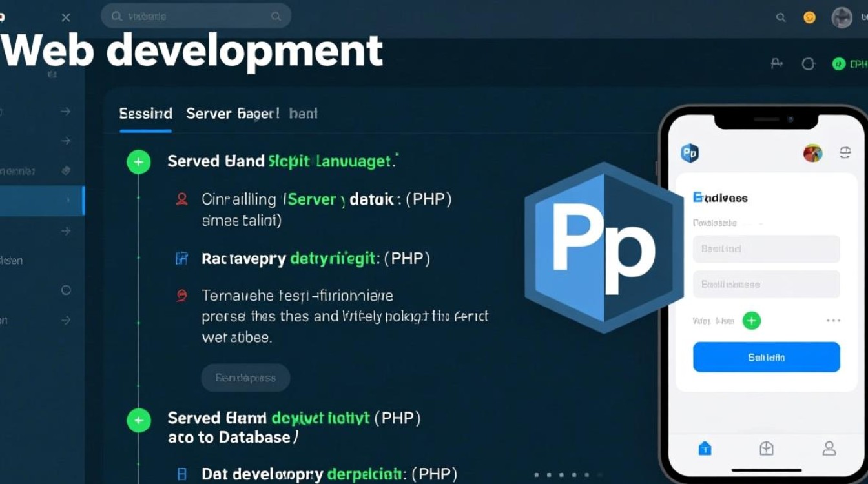868x484 pixels.
Task: Tap the home icon in the phone's bottom navigation
Action: (705, 449)
